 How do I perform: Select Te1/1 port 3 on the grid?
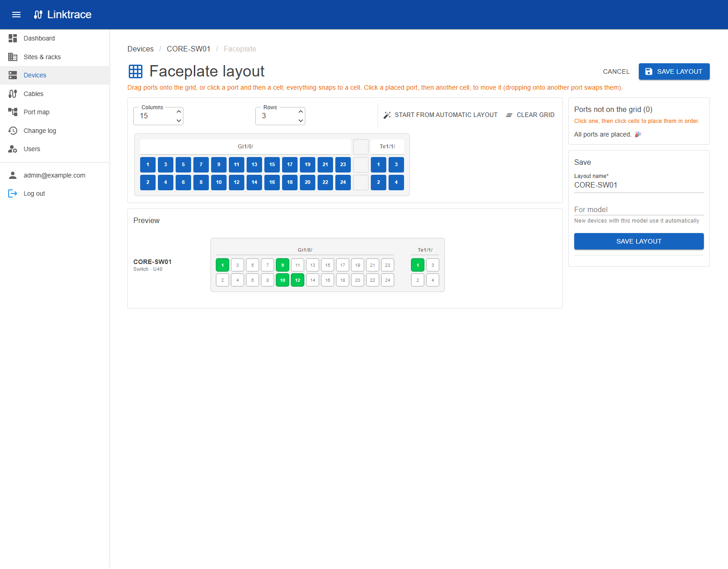[x=396, y=165]
